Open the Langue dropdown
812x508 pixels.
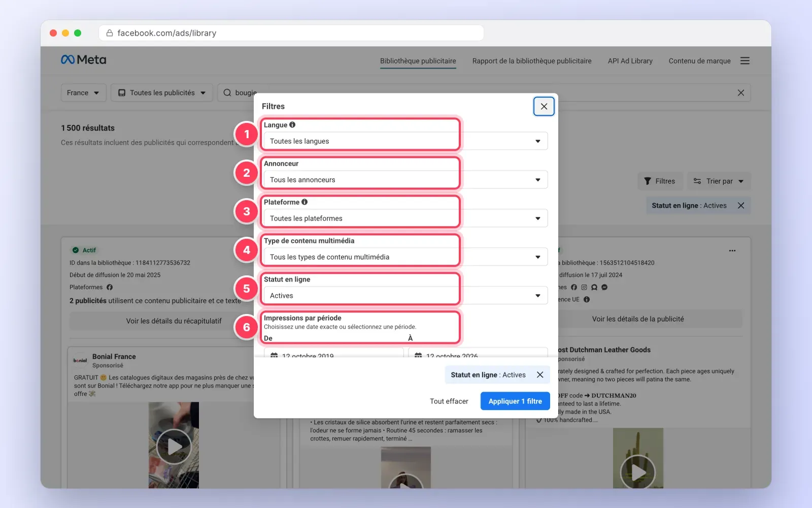[405, 141]
